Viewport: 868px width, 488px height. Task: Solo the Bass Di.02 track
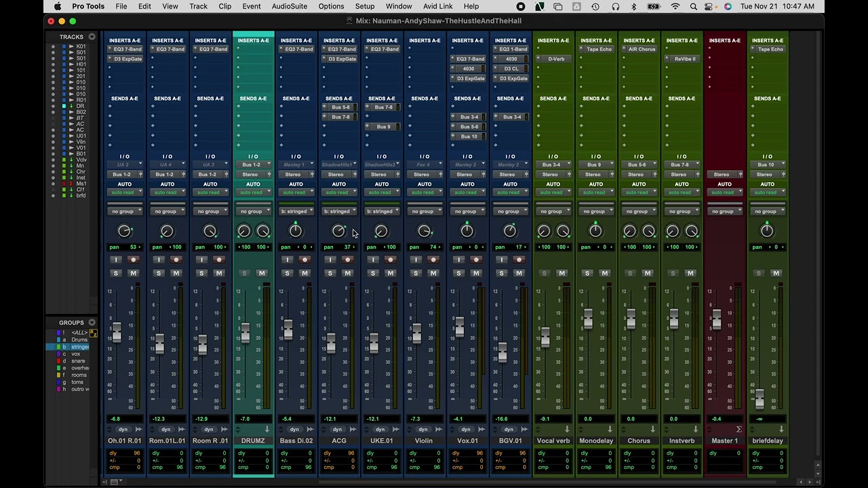click(x=287, y=273)
